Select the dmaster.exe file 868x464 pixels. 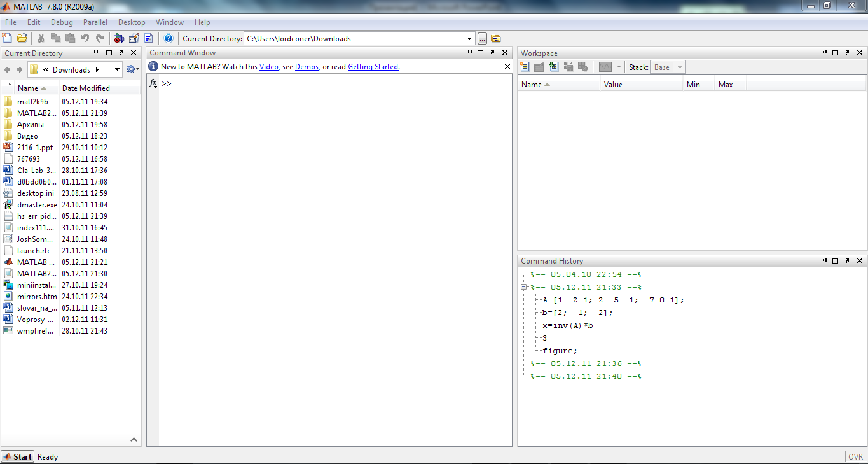(37, 205)
